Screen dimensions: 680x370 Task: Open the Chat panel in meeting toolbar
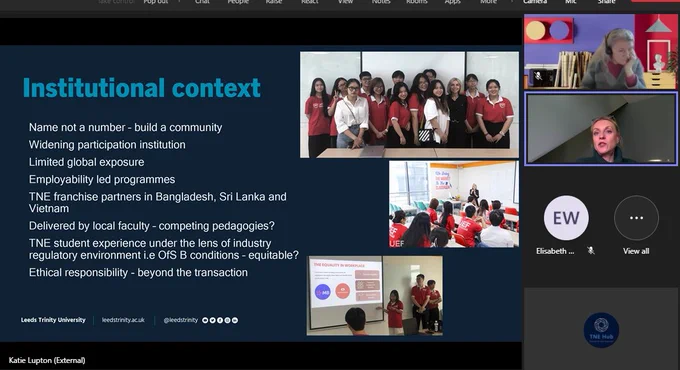click(202, 2)
